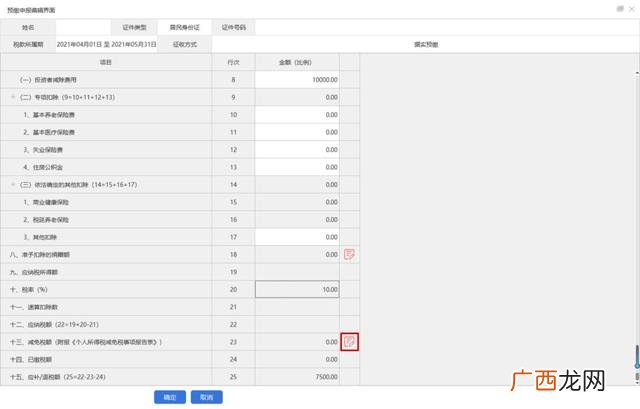
Task: Edit the row 8 amount field 10000.00
Action: click(297, 80)
